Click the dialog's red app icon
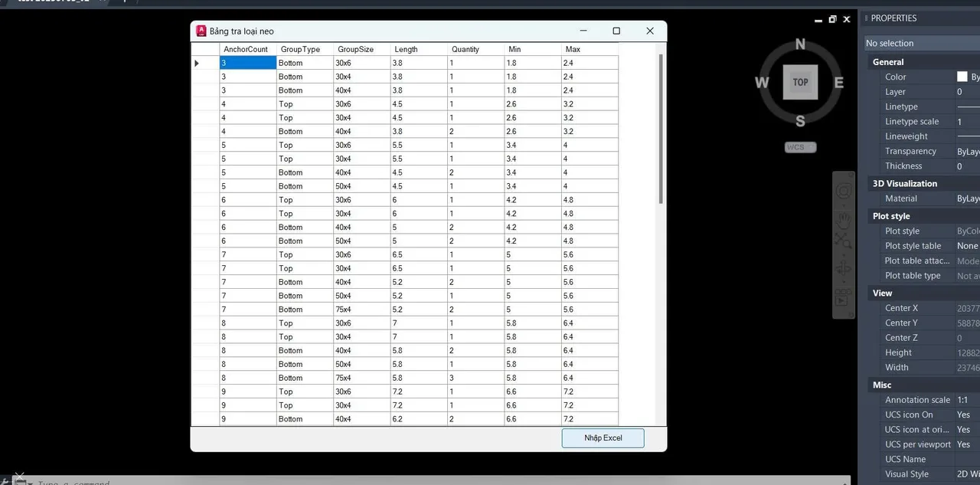Screen dimensions: 980x485 tap(201, 31)
